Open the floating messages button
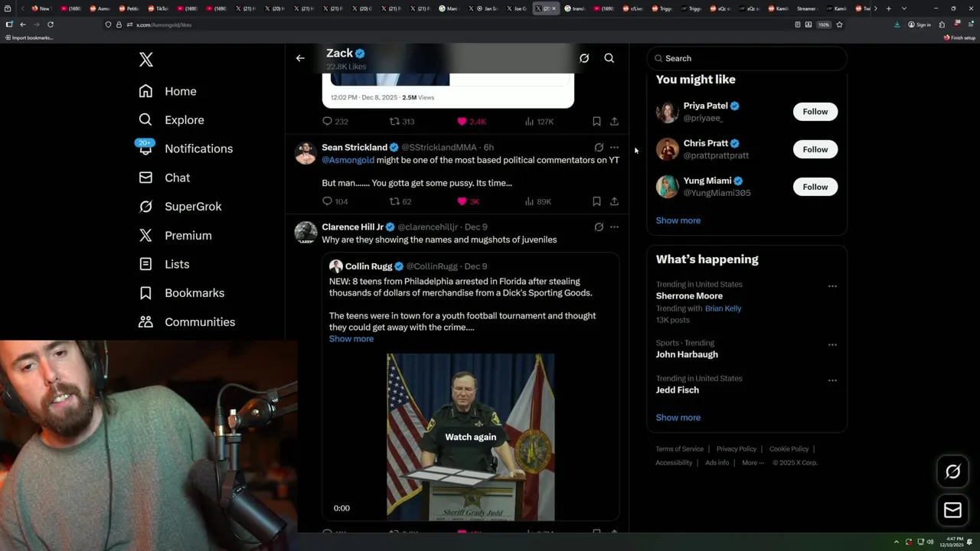This screenshot has width=980, height=551. click(952, 510)
